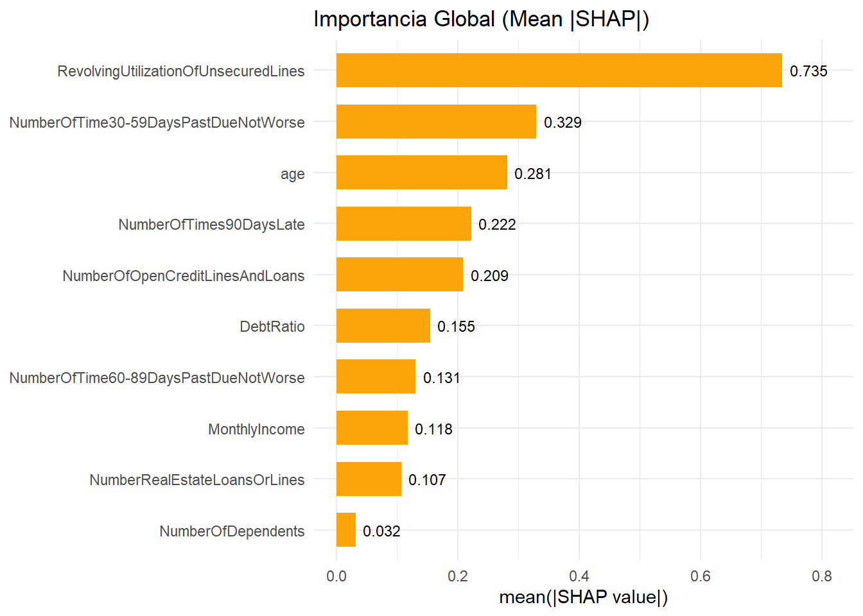
Task: Click the 0.032 value label
Action: click(381, 531)
